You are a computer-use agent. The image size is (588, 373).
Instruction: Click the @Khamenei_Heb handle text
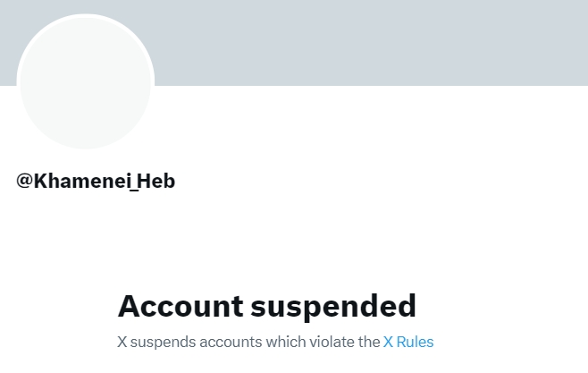point(96,181)
